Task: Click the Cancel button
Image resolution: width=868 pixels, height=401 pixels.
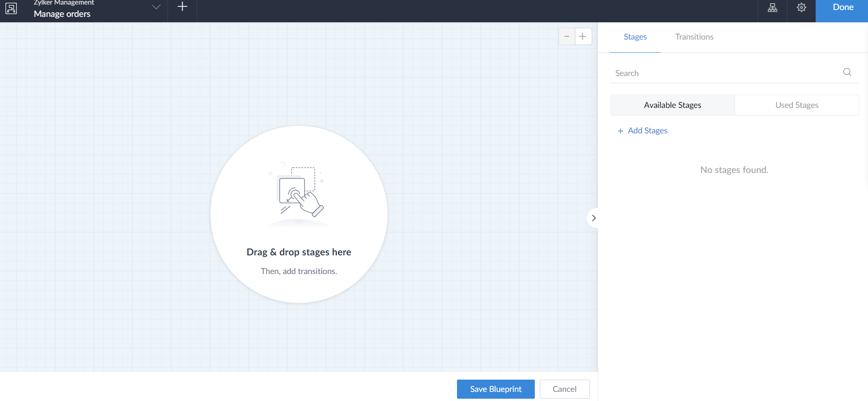Action: pos(564,389)
